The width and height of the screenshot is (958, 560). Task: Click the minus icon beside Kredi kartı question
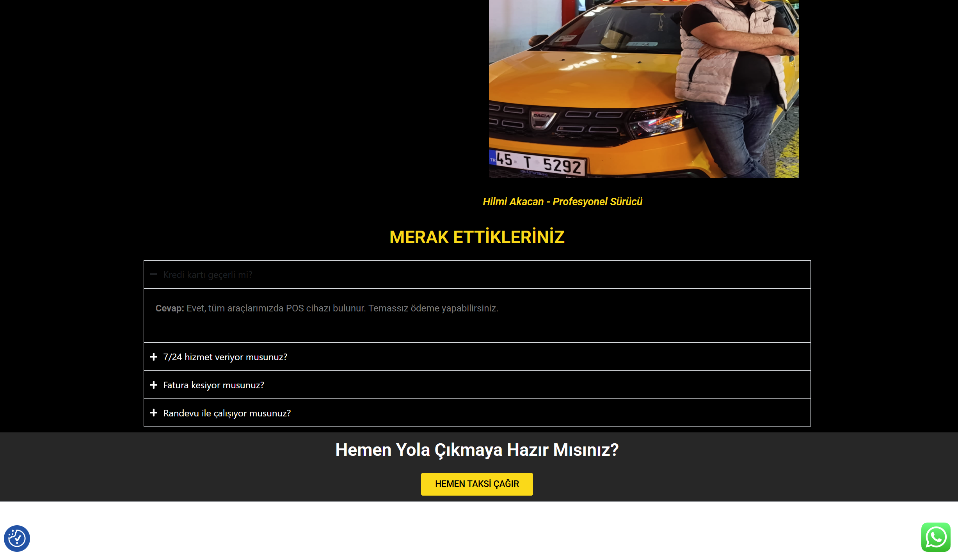tap(154, 274)
